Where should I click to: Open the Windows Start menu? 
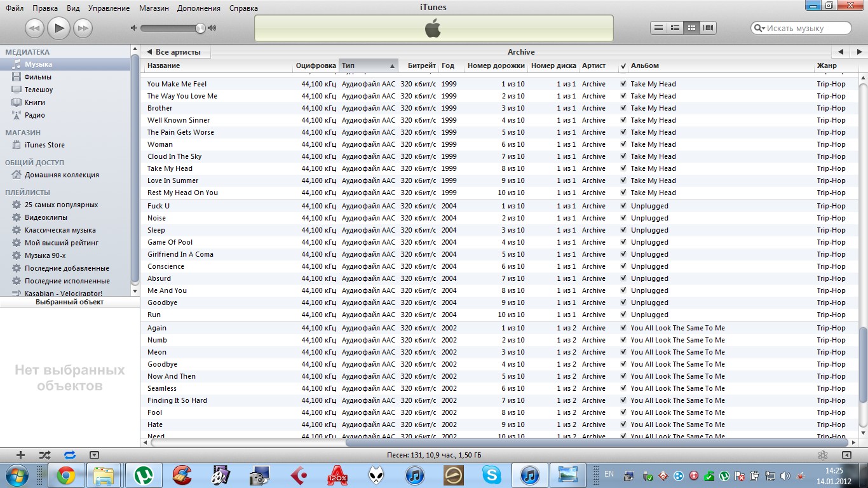coord(15,475)
